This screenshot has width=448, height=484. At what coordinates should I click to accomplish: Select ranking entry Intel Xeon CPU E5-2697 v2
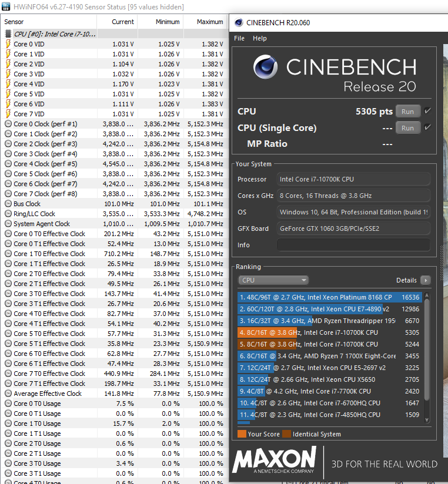pyautogui.click(x=330, y=368)
